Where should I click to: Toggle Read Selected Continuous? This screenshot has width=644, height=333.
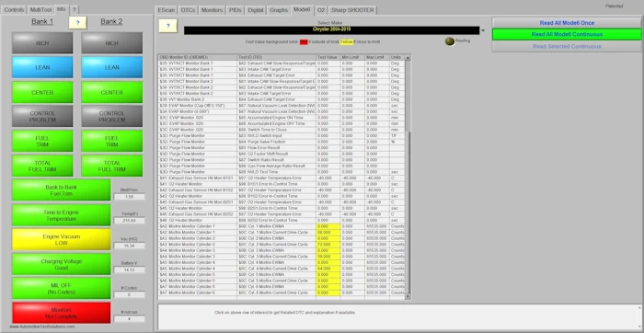tap(567, 46)
